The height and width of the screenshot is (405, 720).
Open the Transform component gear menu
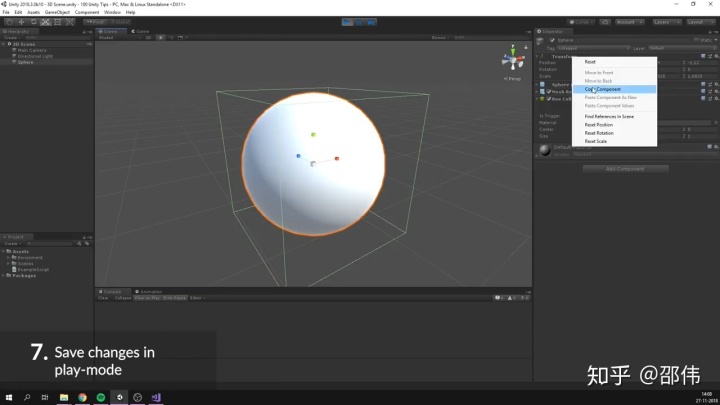click(716, 56)
